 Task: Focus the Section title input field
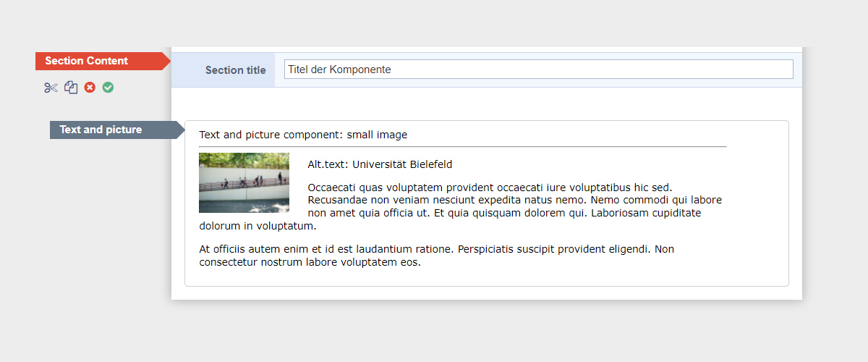pyautogui.click(x=538, y=70)
